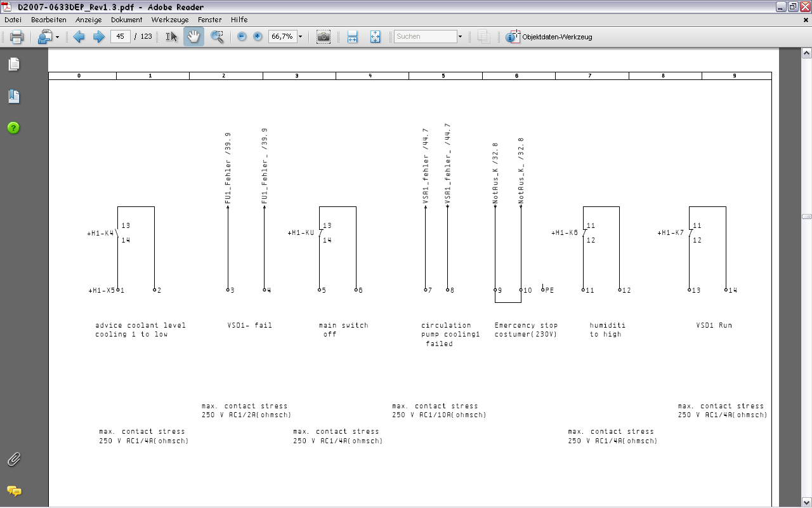The width and height of the screenshot is (812, 508).
Task: Click the 'PE' terminal label
Action: click(x=549, y=290)
